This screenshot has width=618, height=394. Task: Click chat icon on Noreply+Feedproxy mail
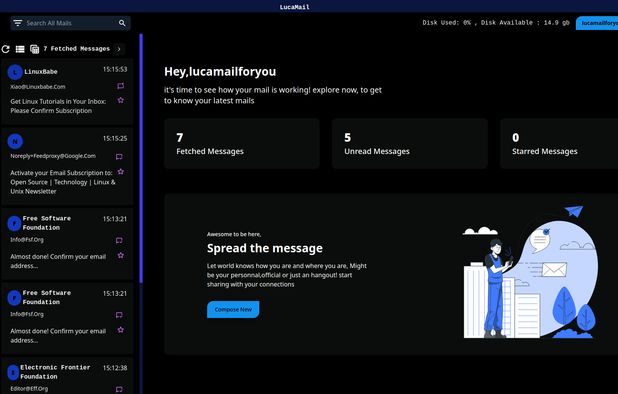pyautogui.click(x=119, y=157)
